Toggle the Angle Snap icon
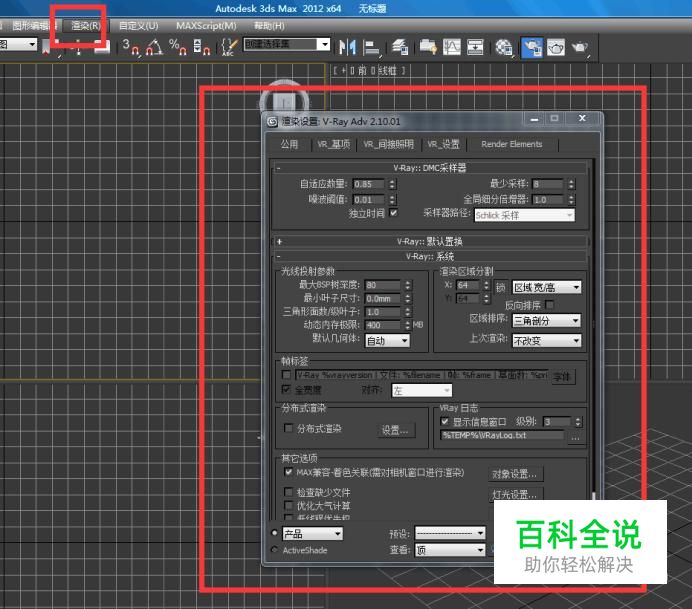This screenshot has height=609, width=692. pos(154,47)
